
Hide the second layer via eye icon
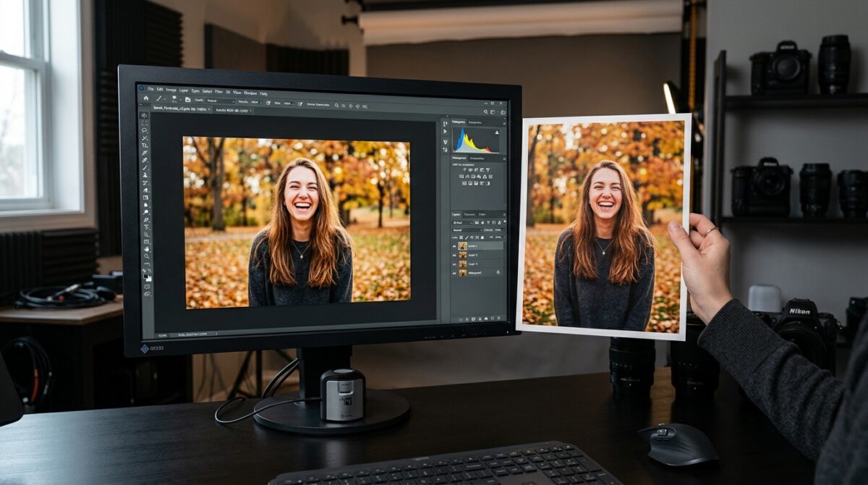pyautogui.click(x=454, y=255)
